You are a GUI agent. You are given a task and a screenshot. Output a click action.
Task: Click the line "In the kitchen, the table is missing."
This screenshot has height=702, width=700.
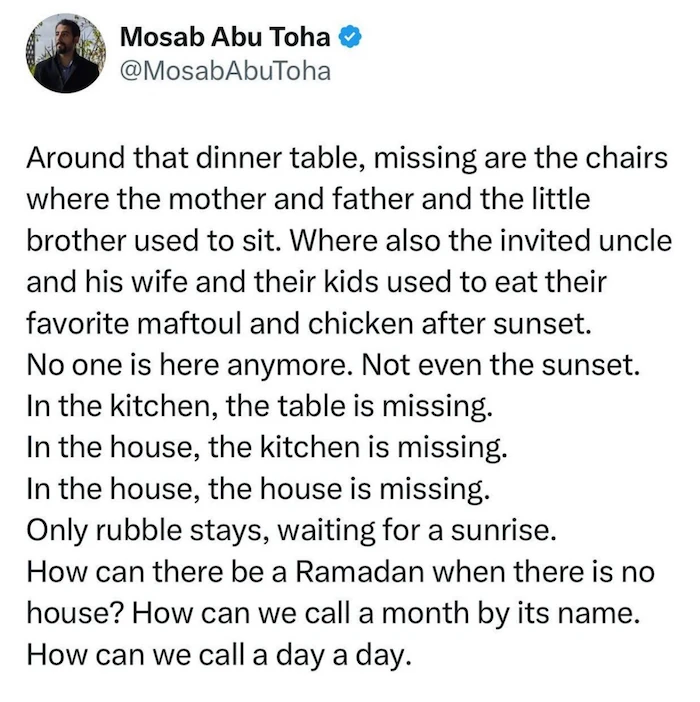point(260,407)
